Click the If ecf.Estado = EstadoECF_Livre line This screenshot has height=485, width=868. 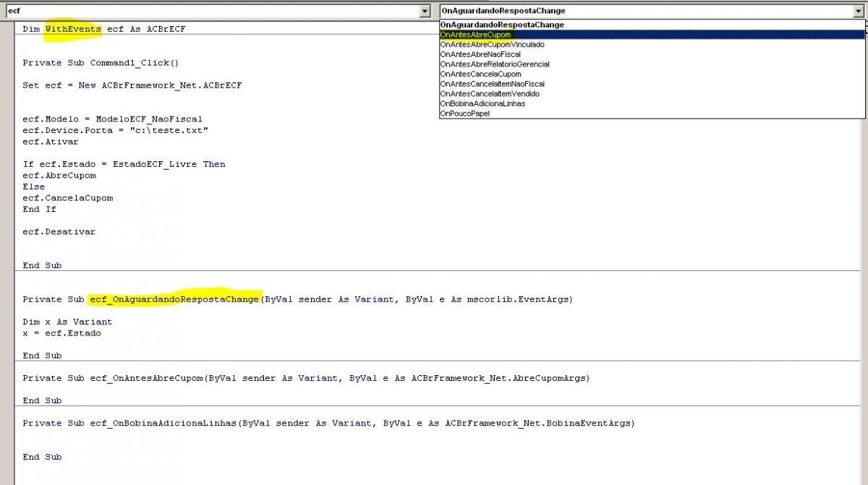click(124, 164)
